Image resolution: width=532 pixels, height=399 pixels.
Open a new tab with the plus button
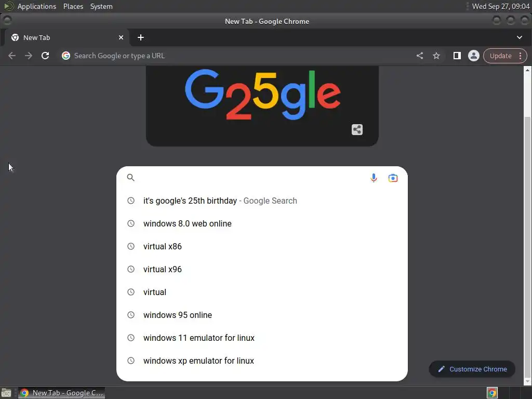140,37
